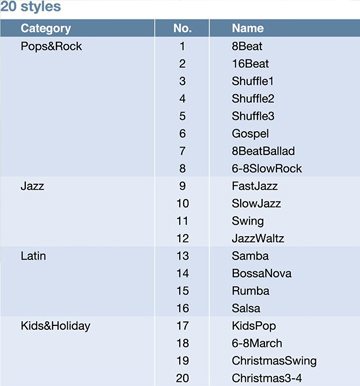
Task: Click the Salsa style entry
Action: click(x=246, y=308)
